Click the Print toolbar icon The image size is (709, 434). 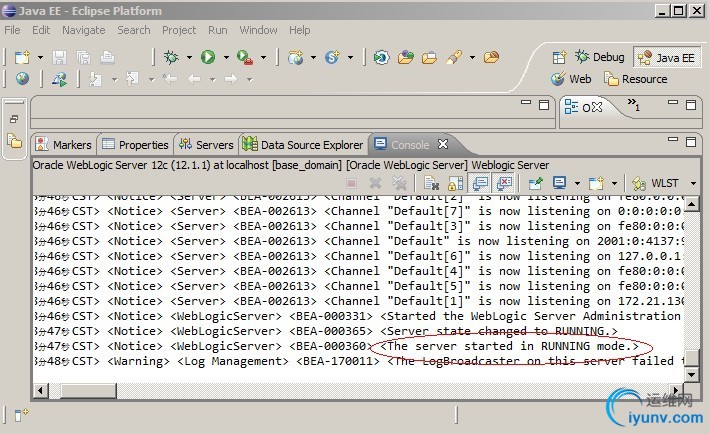[107, 57]
